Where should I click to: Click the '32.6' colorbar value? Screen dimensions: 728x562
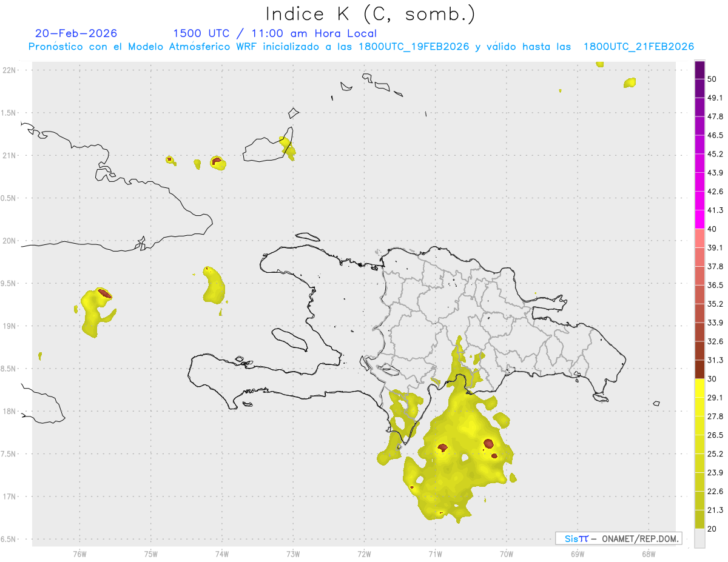click(x=715, y=341)
